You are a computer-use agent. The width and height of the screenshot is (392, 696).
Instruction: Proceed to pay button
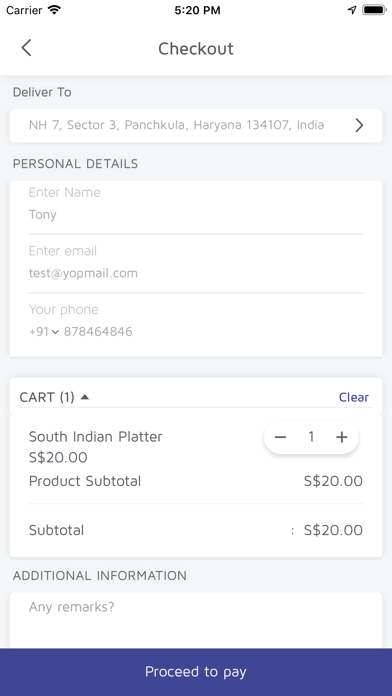click(196, 672)
